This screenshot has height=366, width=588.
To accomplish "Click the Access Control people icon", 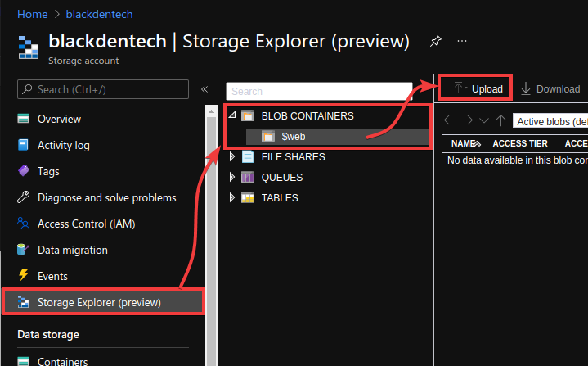I will tap(23, 224).
